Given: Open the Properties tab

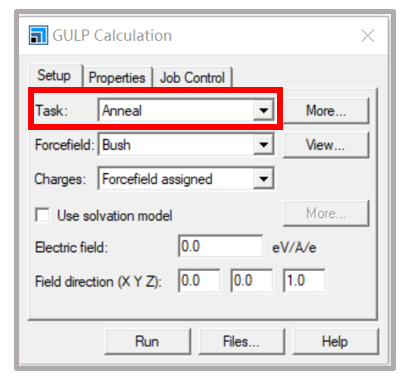Looking at the screenshot, I should pyautogui.click(x=117, y=78).
